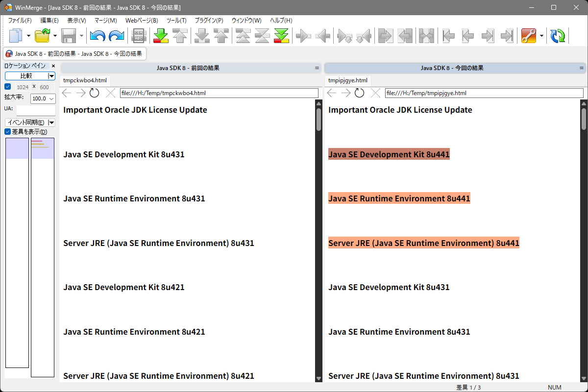Select the Java SDK 8 comparison document tab

(x=74, y=54)
